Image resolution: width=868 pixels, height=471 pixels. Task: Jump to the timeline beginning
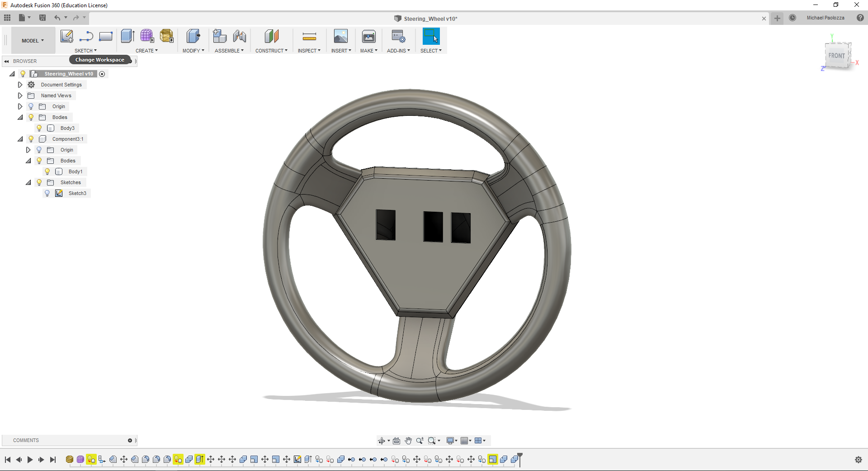[8, 460]
